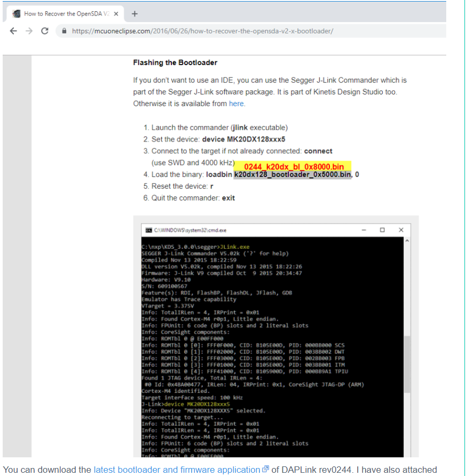Click the terminal scrollbar up arrow
The height and width of the screenshot is (476, 466).
(x=407, y=241)
